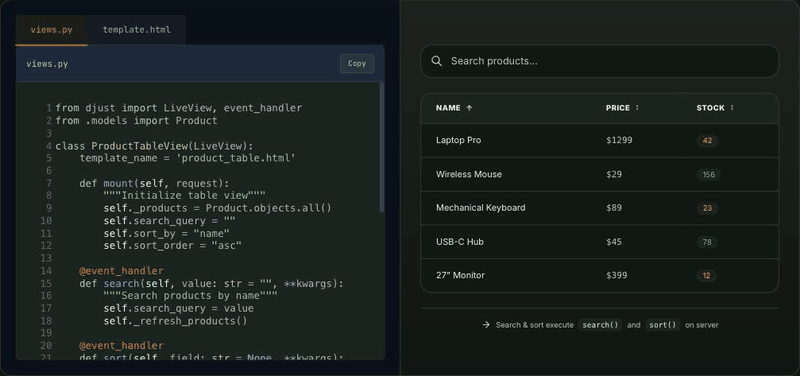Screen dimensions: 800x376
Task: Switch to the views.py tab
Action: click(52, 30)
